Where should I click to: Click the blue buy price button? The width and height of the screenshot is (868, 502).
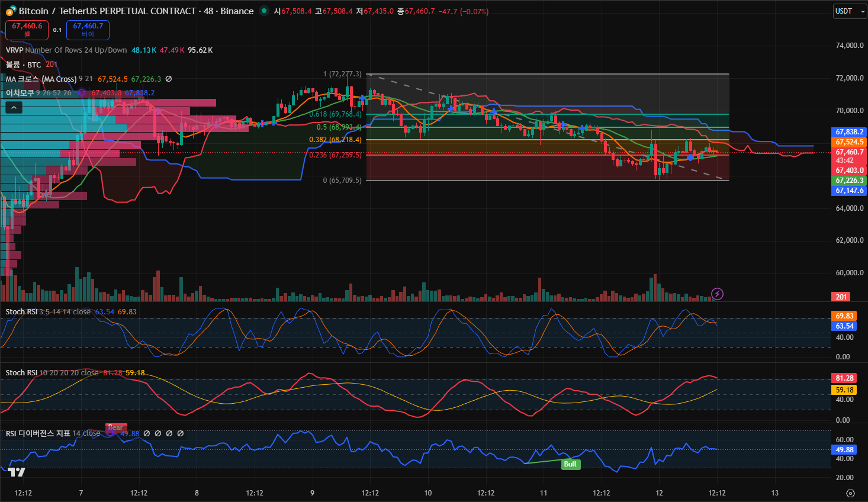click(x=88, y=30)
